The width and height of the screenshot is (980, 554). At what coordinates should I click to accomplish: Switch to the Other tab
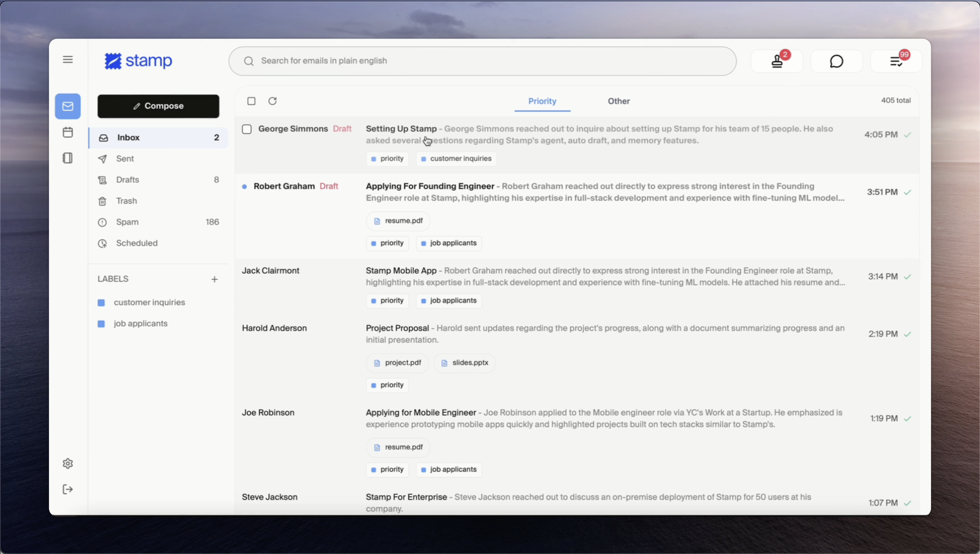click(619, 101)
